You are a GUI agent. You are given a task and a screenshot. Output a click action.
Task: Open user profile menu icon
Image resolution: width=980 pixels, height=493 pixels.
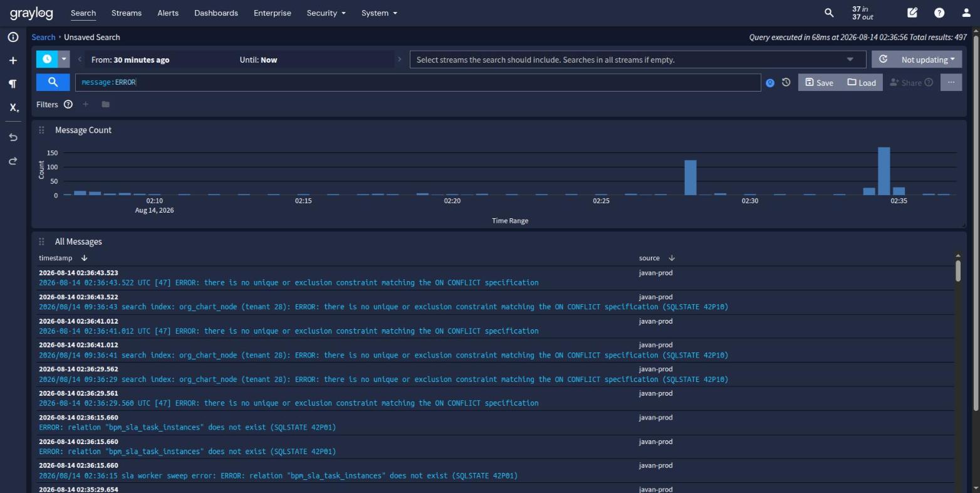pos(966,13)
